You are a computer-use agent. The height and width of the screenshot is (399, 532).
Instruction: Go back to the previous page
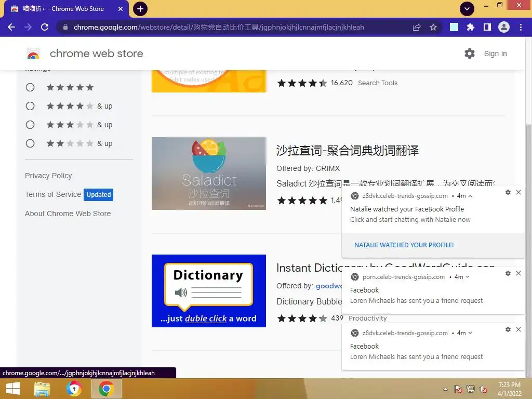point(11,27)
